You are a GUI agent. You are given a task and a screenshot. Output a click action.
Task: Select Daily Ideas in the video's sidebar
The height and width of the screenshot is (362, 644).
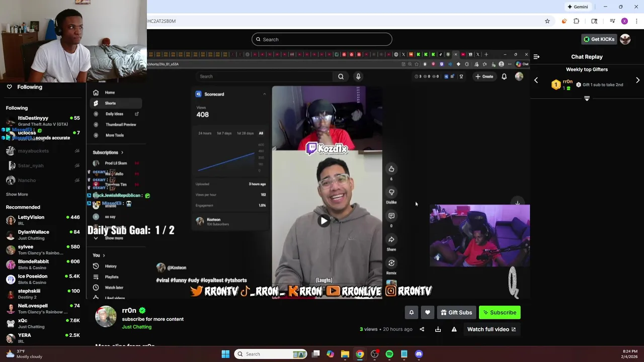116,114
